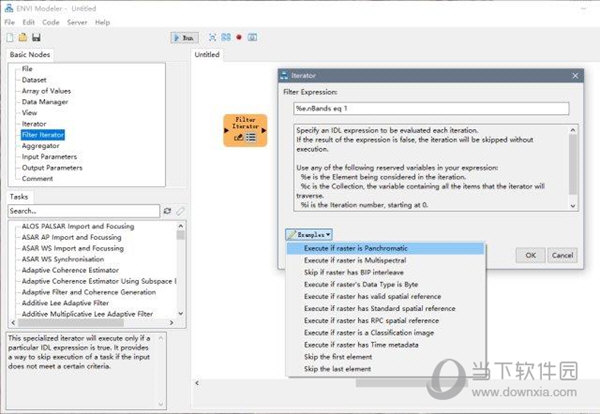This screenshot has height=414, width=600.
Task: Click the zoom-to-fit toolbar icon
Action: [213, 37]
